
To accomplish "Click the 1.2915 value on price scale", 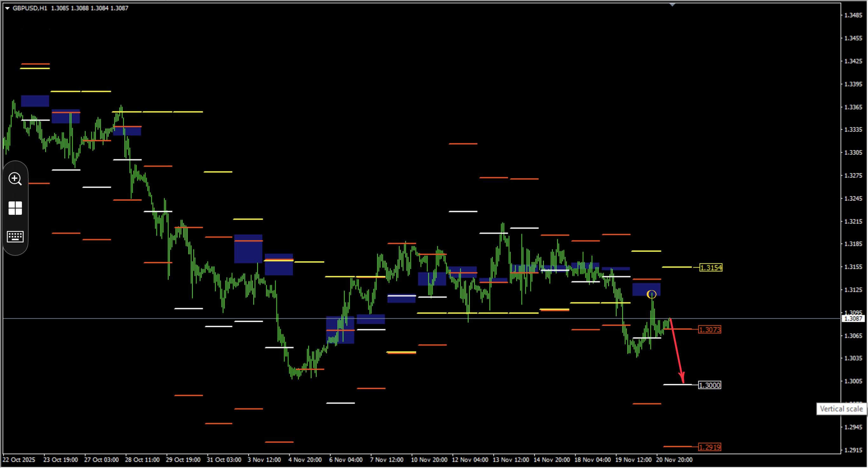I will [853, 450].
